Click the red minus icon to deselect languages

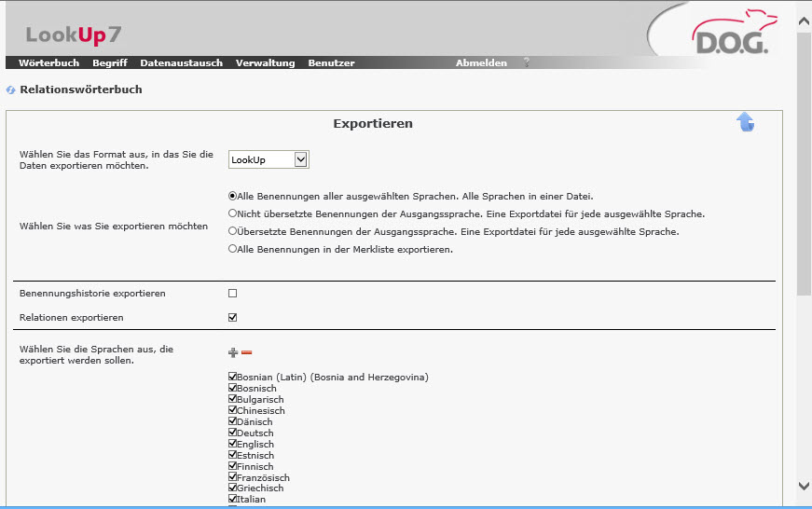247,352
